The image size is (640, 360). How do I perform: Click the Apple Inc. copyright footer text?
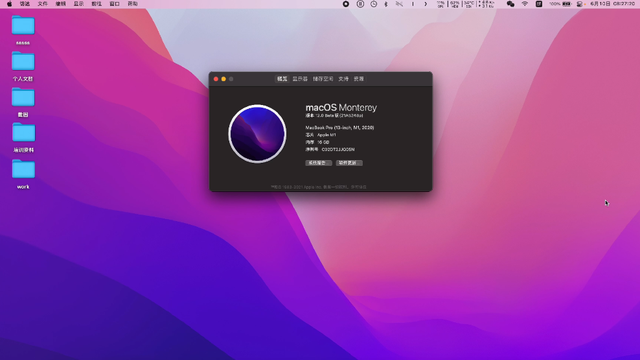pyautogui.click(x=318, y=187)
